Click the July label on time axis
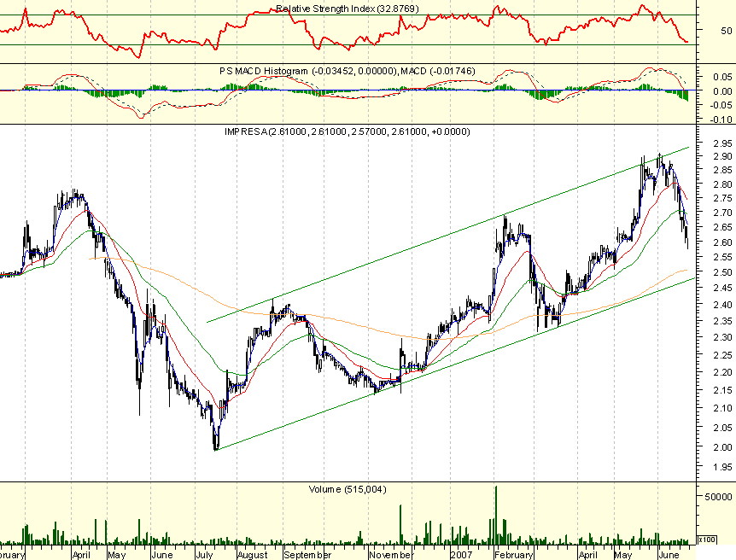Screen dimensions: 736x560 click(x=204, y=555)
